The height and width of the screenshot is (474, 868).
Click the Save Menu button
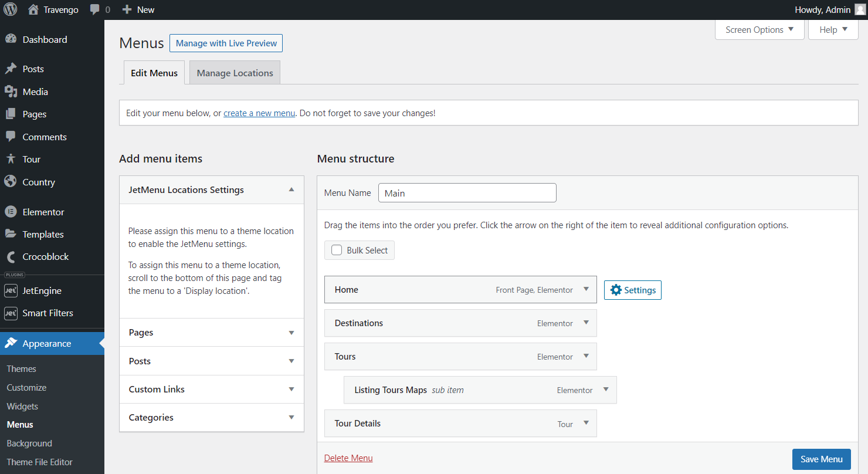[x=821, y=459]
